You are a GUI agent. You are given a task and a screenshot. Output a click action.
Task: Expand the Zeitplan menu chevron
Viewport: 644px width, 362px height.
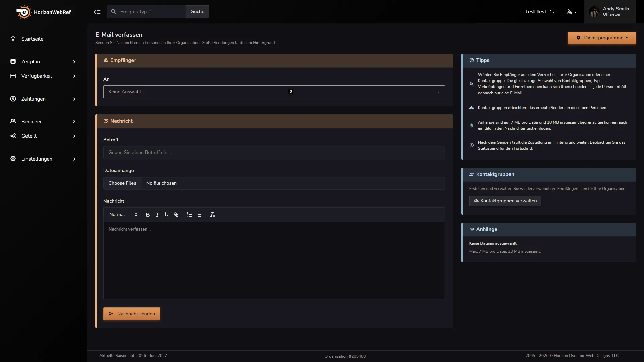[74, 62]
